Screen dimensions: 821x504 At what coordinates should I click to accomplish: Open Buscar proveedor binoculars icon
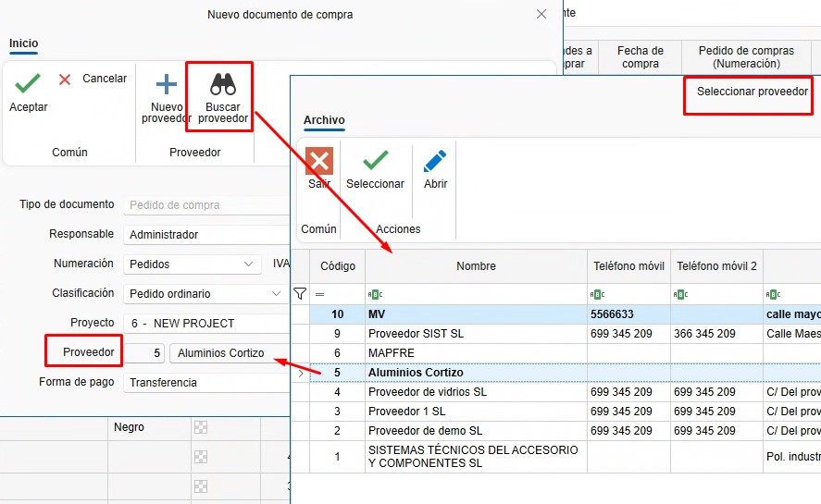[x=223, y=84]
